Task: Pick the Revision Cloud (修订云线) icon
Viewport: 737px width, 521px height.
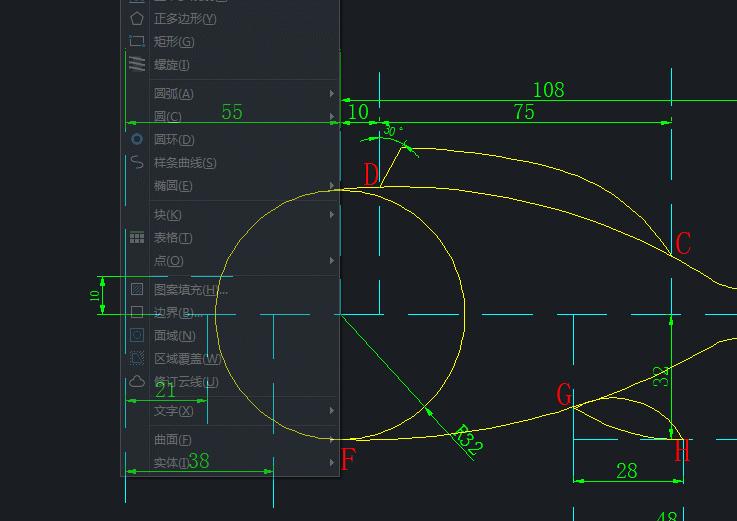Action: click(x=137, y=381)
